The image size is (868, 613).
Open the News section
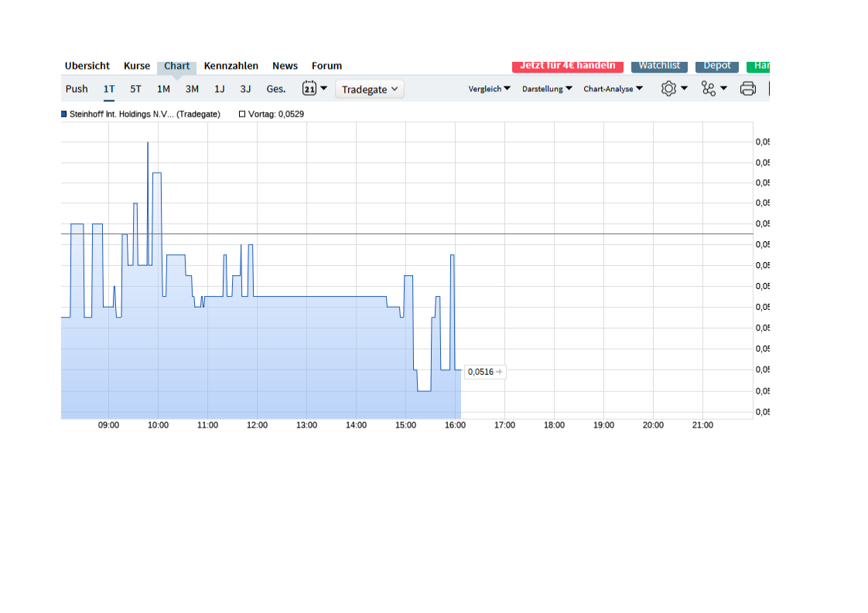[285, 66]
